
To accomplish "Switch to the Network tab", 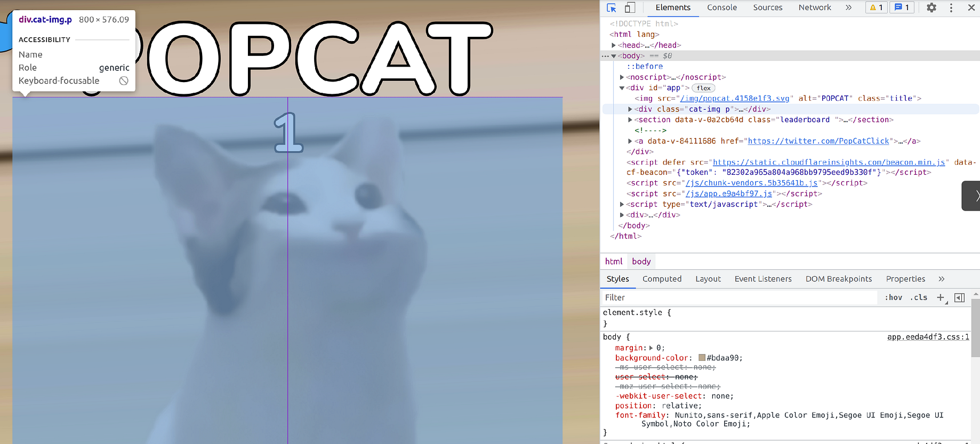I will pyautogui.click(x=815, y=7).
